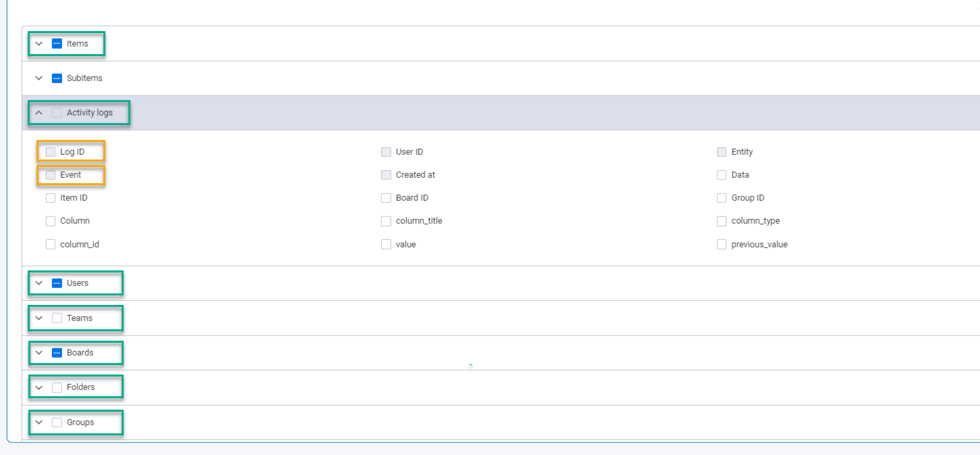Uncheck the Items checkbox
The height and width of the screenshot is (455, 980).
pyautogui.click(x=57, y=43)
